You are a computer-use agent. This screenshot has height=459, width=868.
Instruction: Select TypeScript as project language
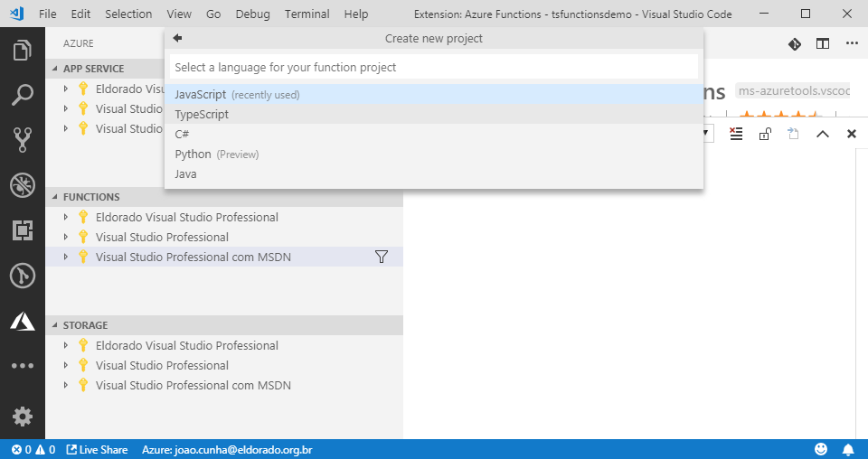coord(434,114)
